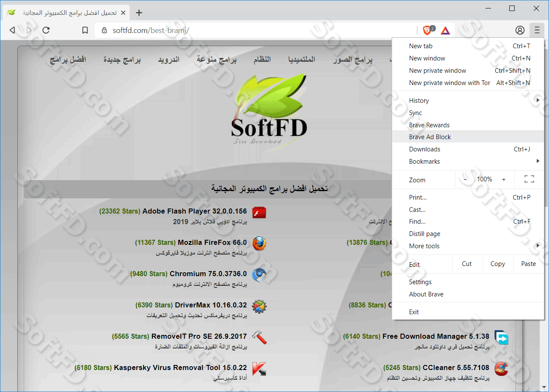
Task: Choose Find... in the menu
Action: [x=468, y=222]
